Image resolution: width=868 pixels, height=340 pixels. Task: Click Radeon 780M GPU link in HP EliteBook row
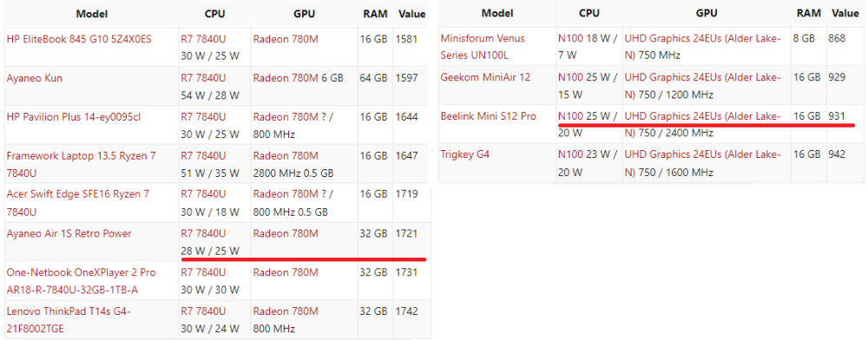point(286,39)
